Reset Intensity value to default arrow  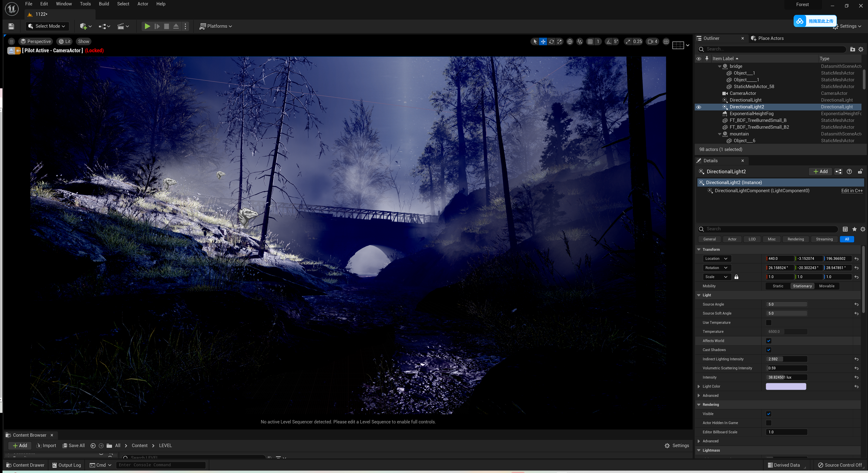(x=856, y=377)
